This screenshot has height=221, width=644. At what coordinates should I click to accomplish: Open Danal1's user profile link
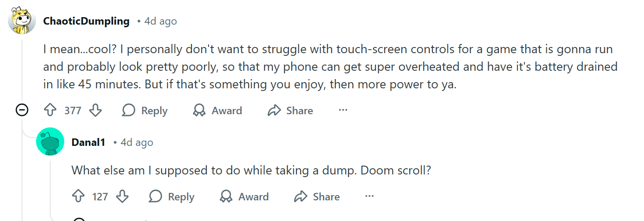(x=88, y=142)
